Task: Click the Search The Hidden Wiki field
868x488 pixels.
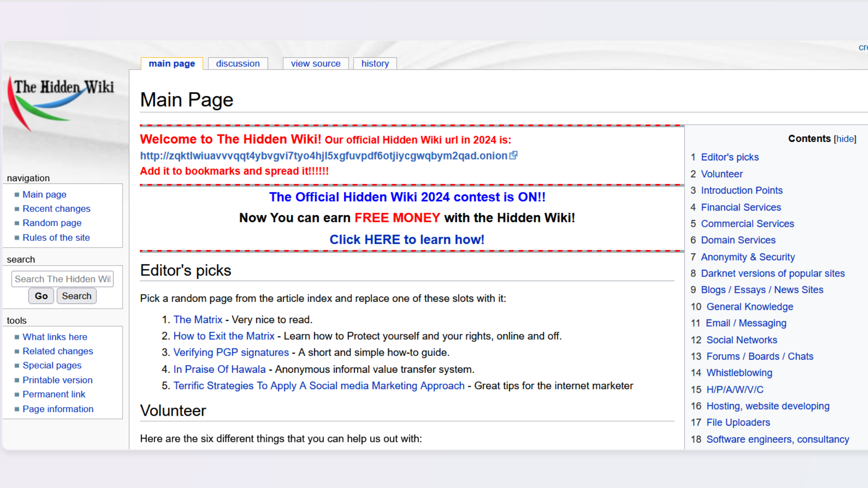Action: tap(62, 279)
